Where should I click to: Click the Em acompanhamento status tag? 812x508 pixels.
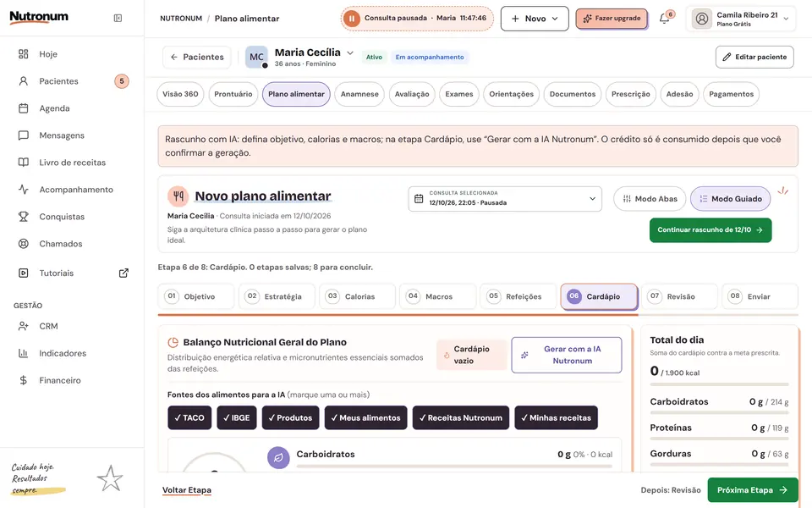pos(430,57)
